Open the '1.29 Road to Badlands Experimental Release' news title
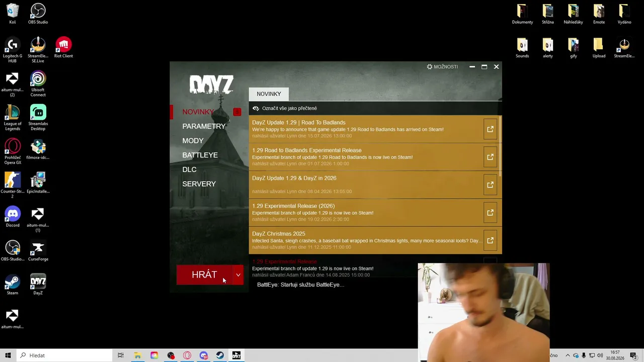This screenshot has width=644, height=362. coord(306,150)
